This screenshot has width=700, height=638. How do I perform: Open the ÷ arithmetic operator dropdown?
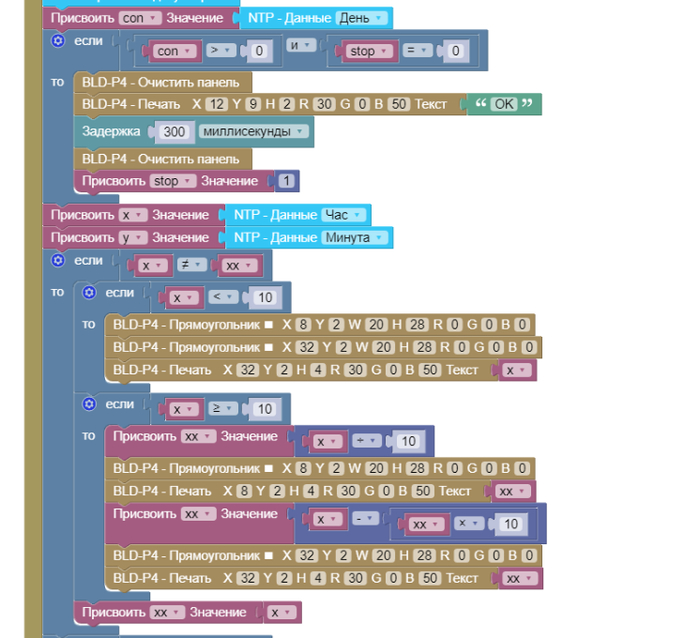click(x=368, y=441)
